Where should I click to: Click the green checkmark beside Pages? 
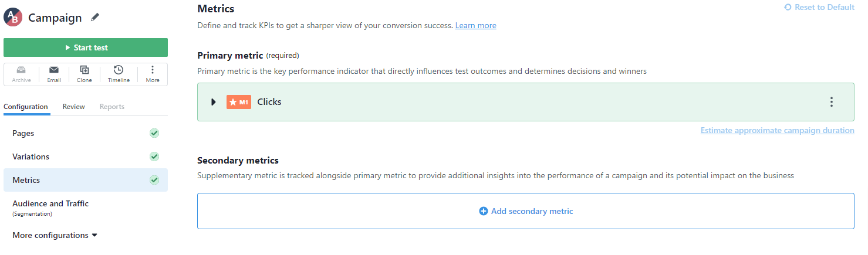(x=154, y=133)
